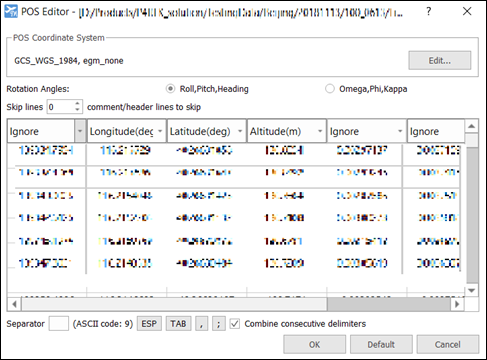Open the Edit... coordinate system button

click(x=440, y=60)
